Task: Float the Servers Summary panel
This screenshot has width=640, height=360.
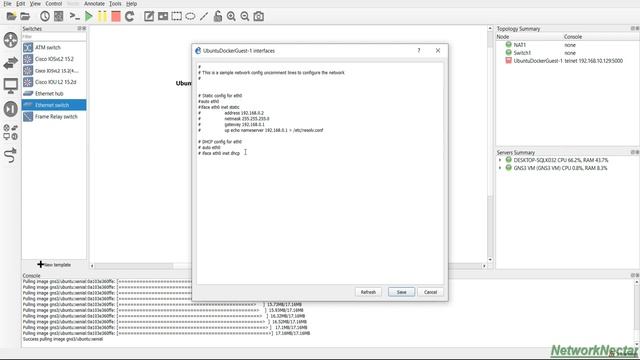Action: pos(632,152)
